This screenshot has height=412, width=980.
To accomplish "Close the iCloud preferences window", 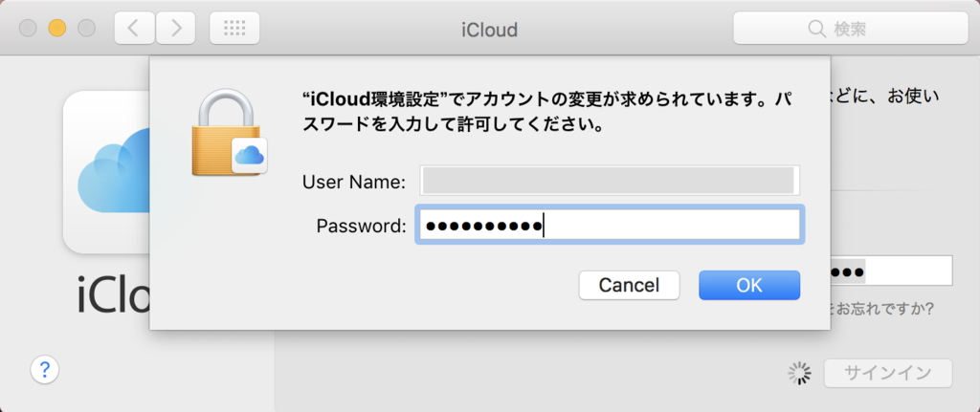I will click(x=28, y=29).
